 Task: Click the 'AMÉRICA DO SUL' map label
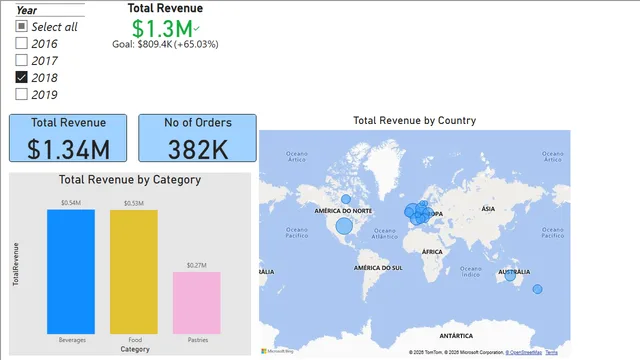tap(378, 268)
